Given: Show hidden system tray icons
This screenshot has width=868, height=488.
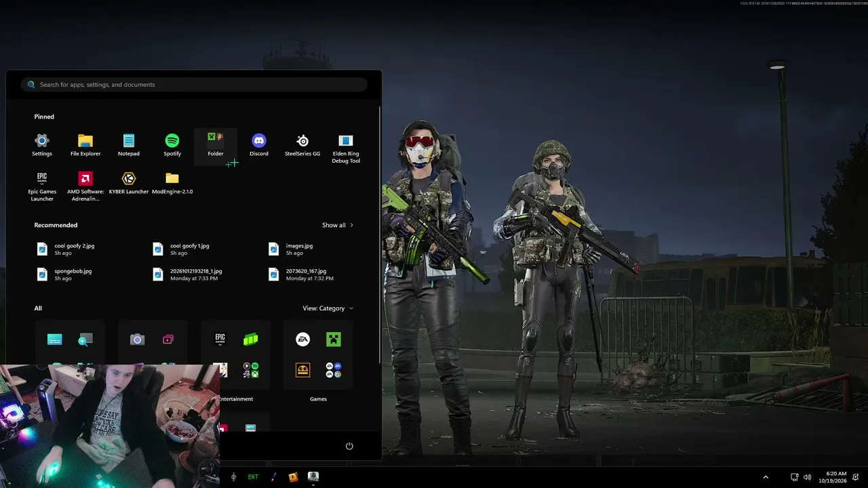Looking at the screenshot, I should click(766, 477).
